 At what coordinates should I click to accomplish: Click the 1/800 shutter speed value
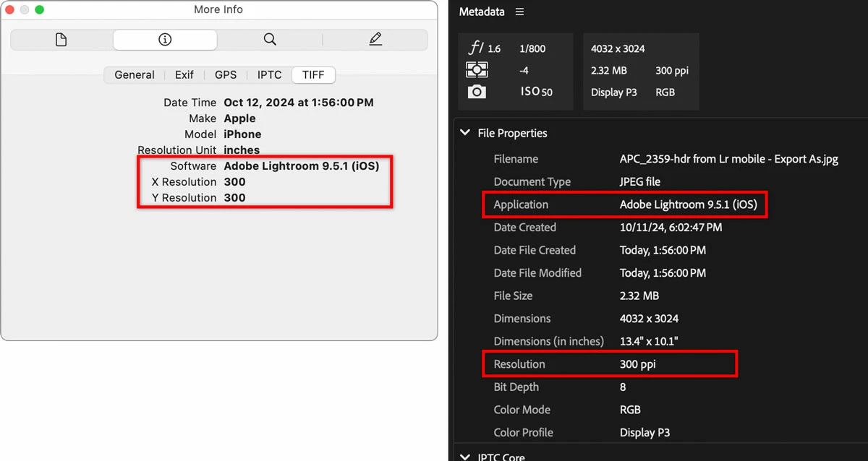pyautogui.click(x=532, y=49)
